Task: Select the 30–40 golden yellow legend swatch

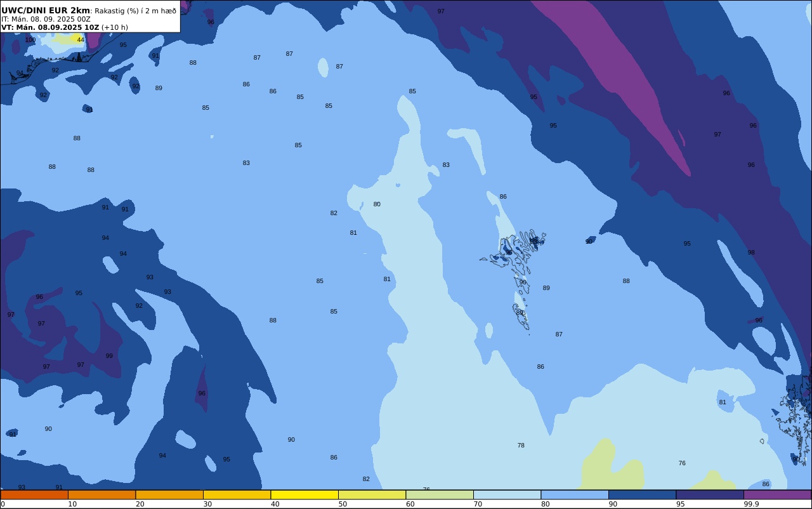Action: (237, 494)
